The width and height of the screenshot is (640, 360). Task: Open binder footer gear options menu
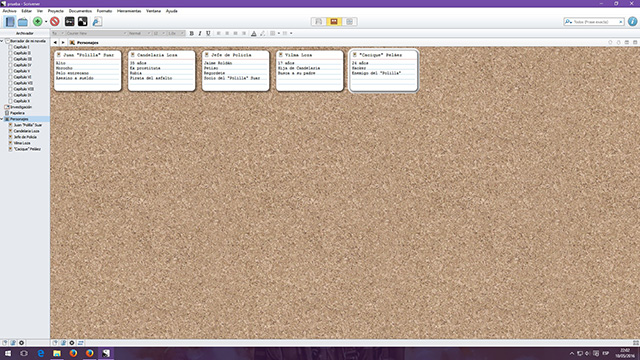click(21, 343)
